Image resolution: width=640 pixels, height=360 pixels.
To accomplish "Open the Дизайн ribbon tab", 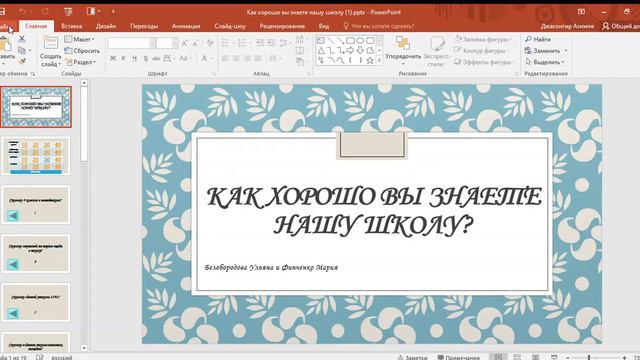I will [x=106, y=26].
